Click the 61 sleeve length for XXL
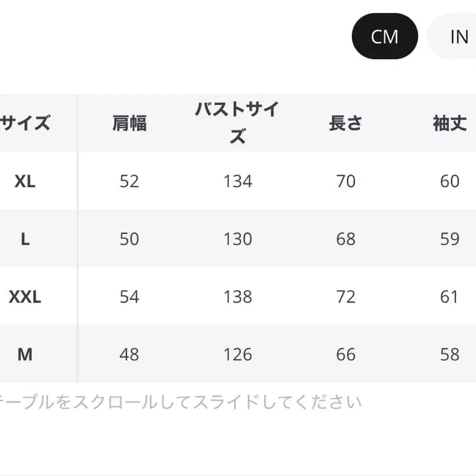Screen dimensions: 476x476 point(450,297)
